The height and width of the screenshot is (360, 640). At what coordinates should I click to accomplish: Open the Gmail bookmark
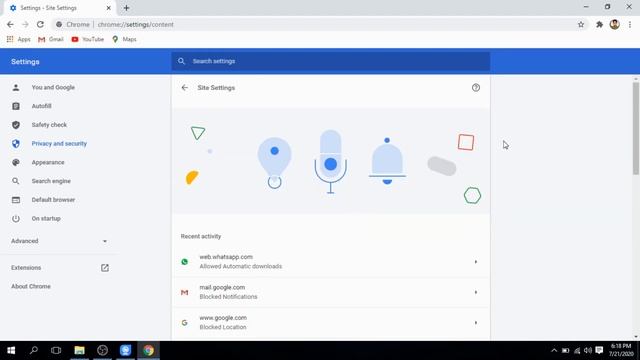pos(51,39)
